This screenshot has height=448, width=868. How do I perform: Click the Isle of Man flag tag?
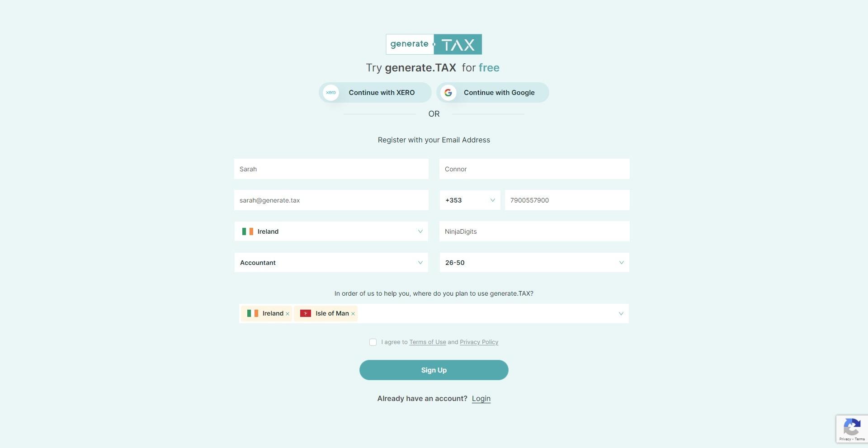pos(306,313)
